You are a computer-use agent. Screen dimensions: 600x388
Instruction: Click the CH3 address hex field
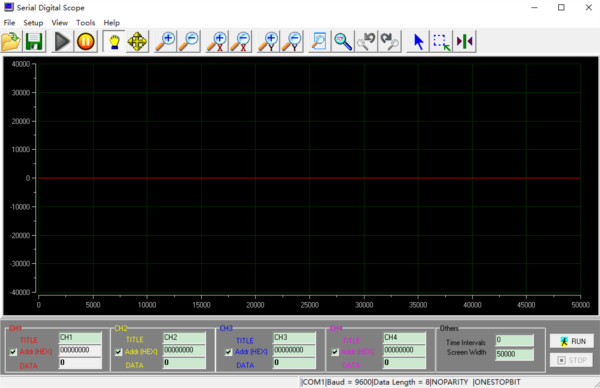tap(294, 350)
